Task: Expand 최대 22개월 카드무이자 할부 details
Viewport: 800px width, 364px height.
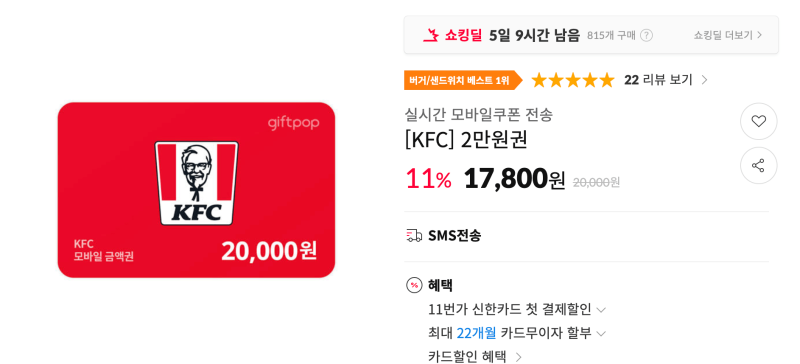Action: pyautogui.click(x=517, y=333)
